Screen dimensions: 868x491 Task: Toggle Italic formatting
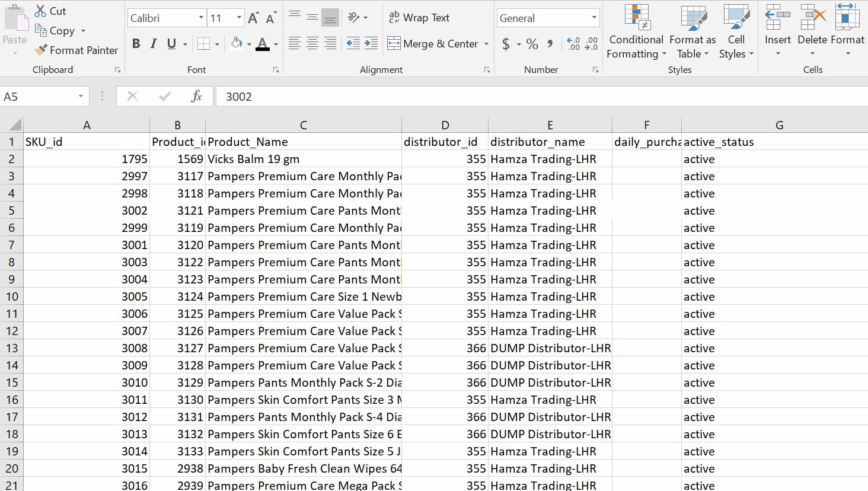pyautogui.click(x=154, y=43)
